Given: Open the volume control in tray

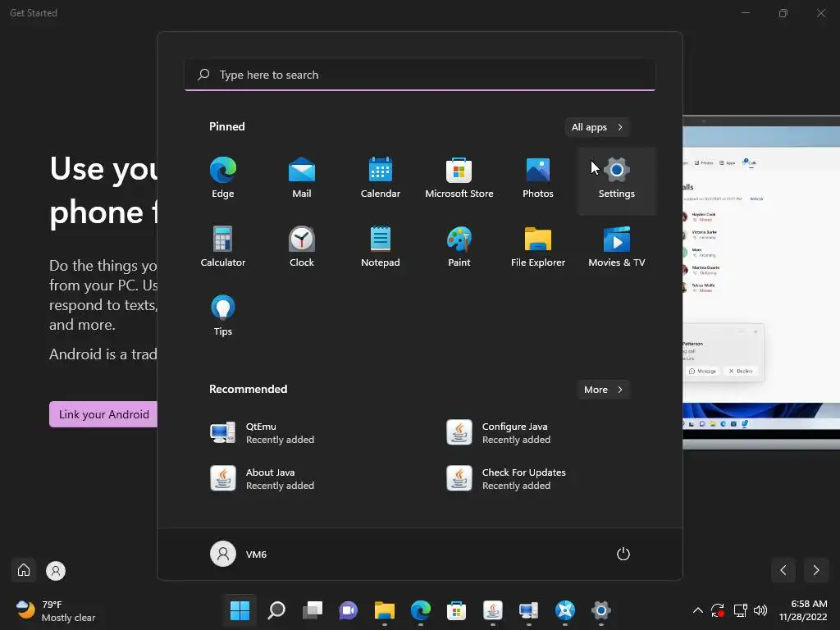Looking at the screenshot, I should tap(760, 610).
